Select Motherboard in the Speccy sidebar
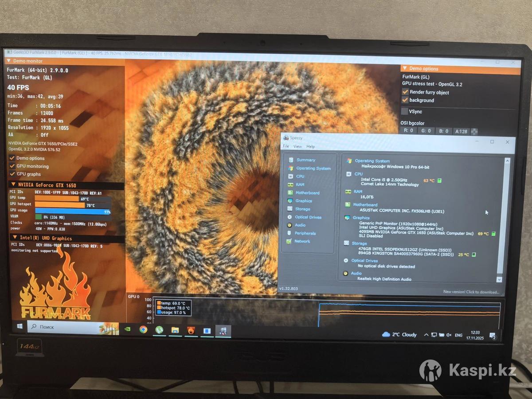 307,193
